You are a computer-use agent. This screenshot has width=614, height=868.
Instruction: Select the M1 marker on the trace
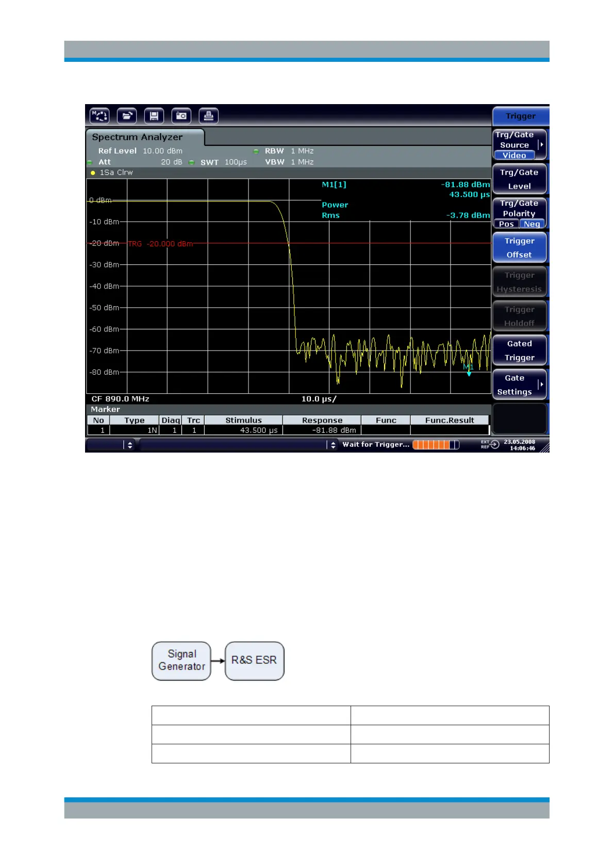[x=468, y=370]
